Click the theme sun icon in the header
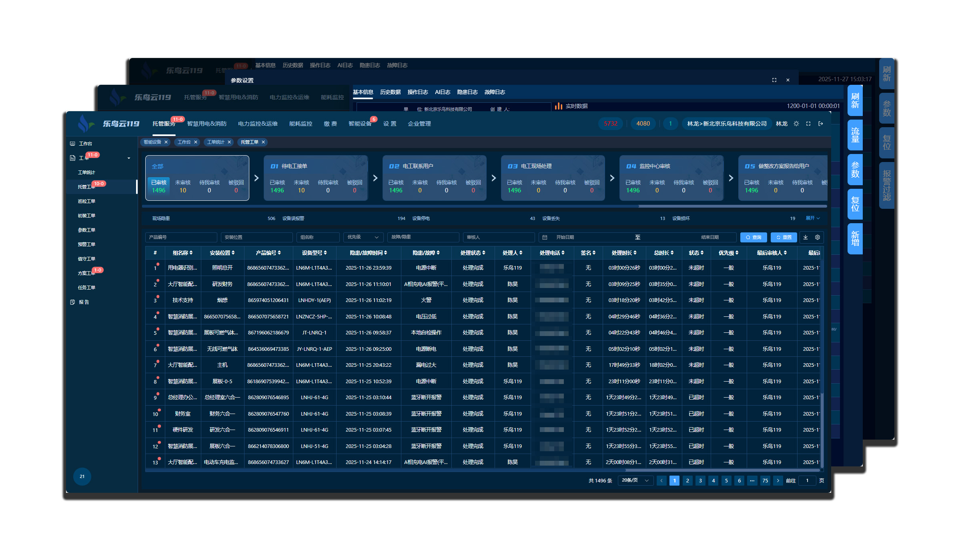 796,124
